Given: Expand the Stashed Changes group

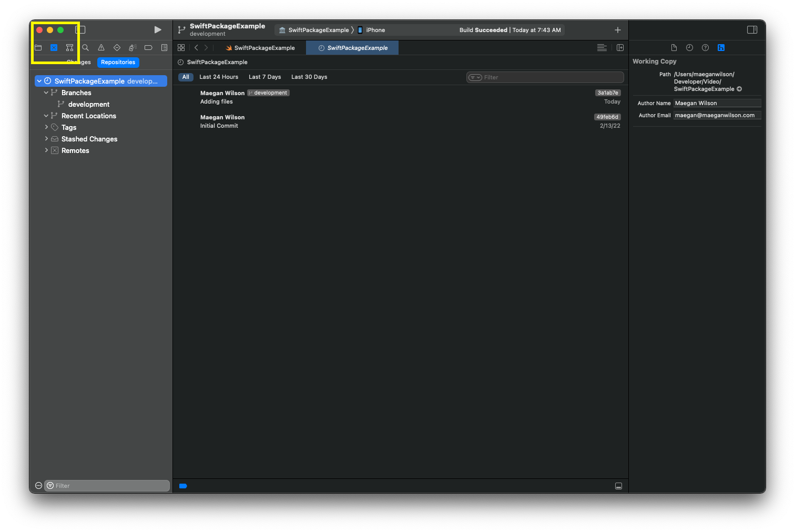Looking at the screenshot, I should 46,139.
